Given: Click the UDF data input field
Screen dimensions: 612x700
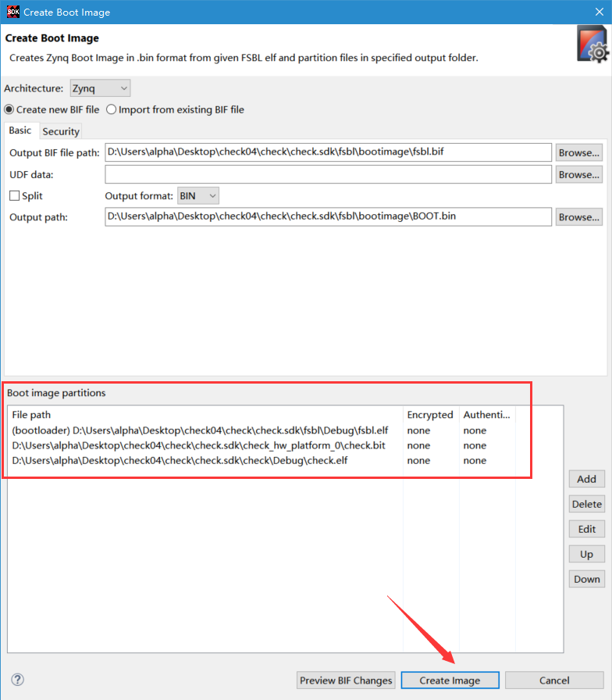Looking at the screenshot, I should pos(329,174).
